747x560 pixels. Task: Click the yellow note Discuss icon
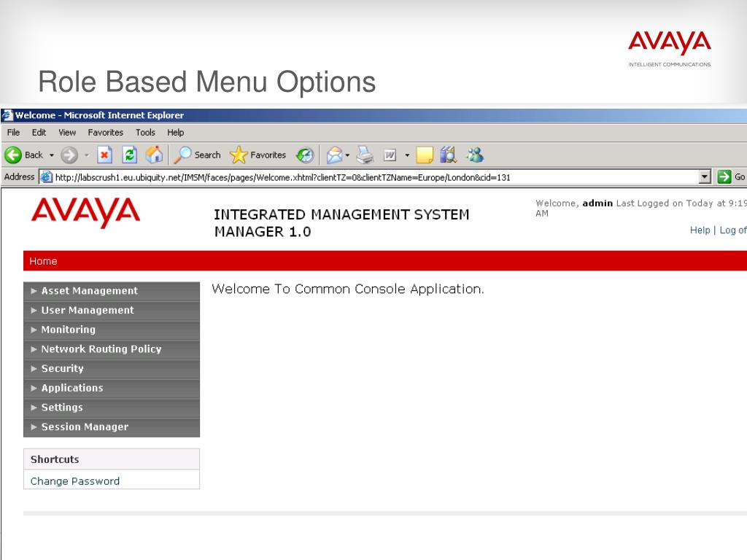pos(424,155)
